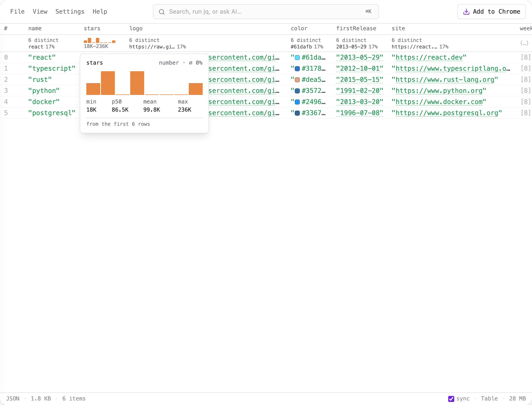The width and height of the screenshot is (532, 405).
Task: Click the #3572 color swatch
Action: (x=297, y=91)
